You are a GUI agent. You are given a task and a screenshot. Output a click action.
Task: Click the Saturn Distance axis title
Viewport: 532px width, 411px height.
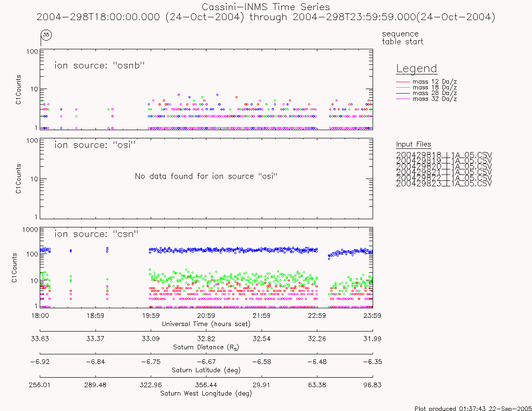coord(206,347)
